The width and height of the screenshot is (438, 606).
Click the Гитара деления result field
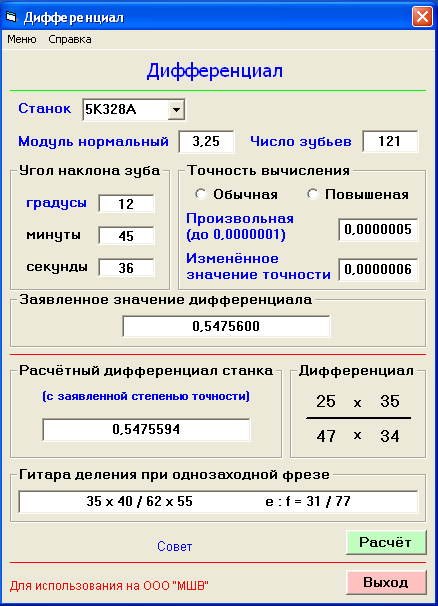pos(218,502)
